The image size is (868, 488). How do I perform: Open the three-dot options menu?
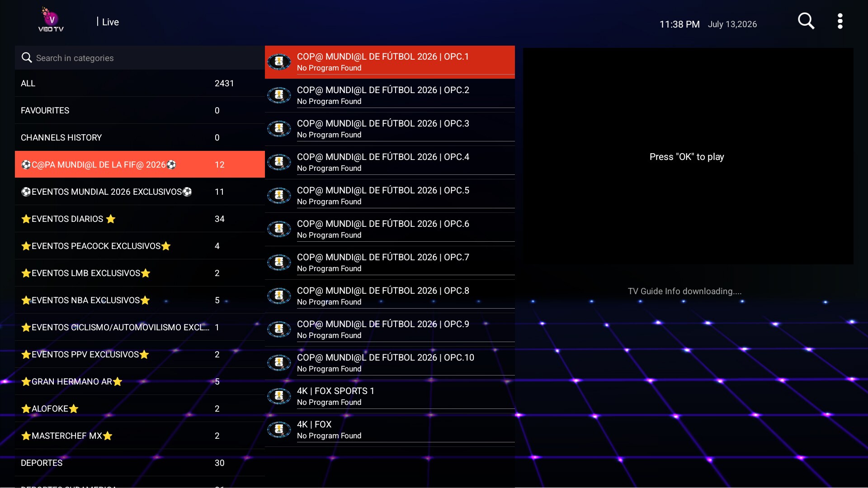[840, 21]
